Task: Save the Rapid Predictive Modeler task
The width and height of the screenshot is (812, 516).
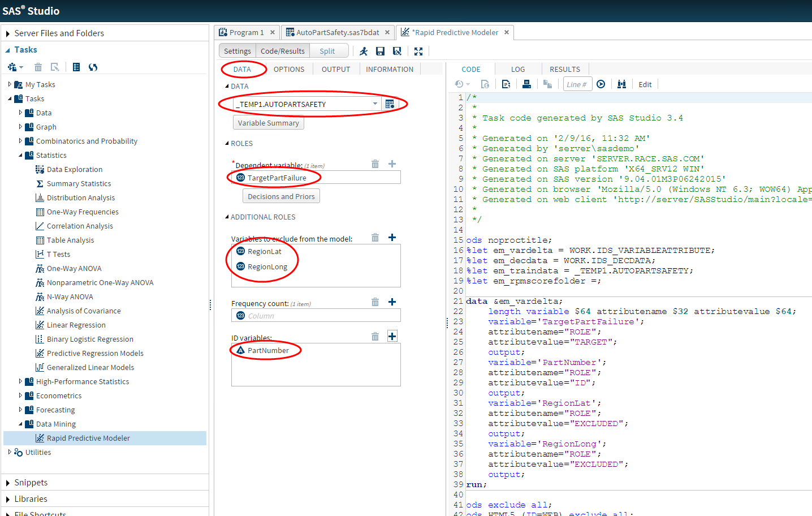Action: [x=380, y=50]
